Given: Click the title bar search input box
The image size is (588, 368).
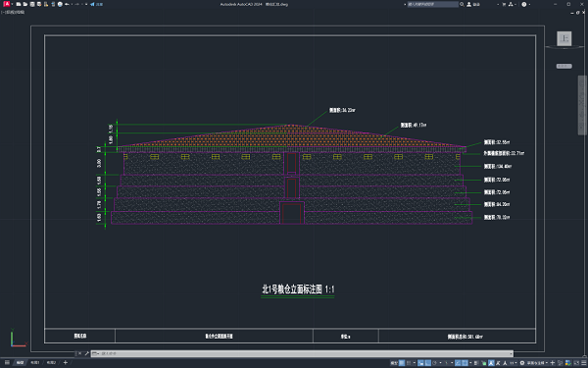Looking at the screenshot, I should coord(433,4).
